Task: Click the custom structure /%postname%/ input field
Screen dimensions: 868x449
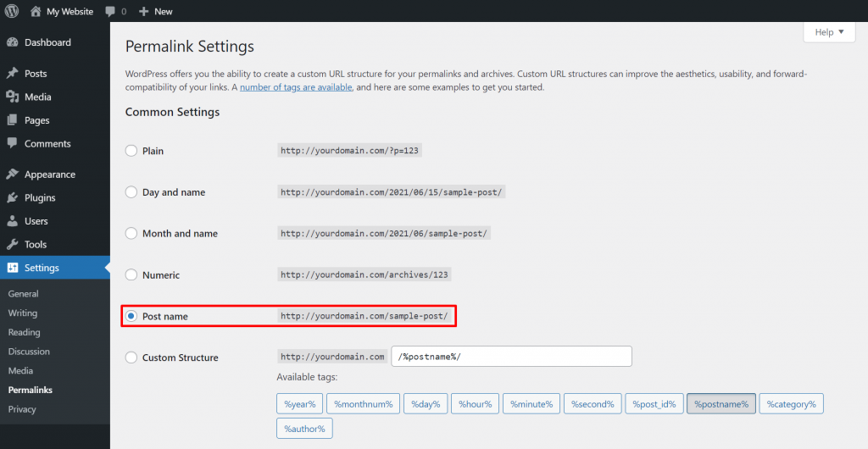Action: click(x=511, y=357)
